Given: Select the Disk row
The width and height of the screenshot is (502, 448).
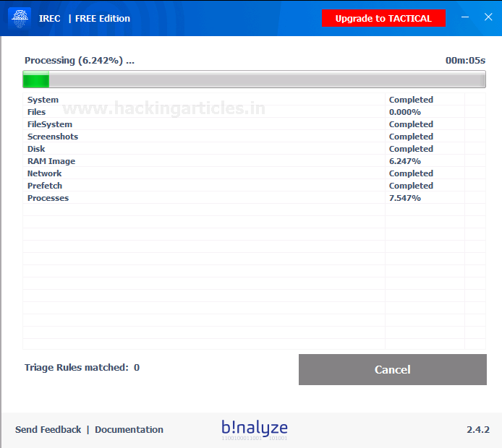Looking at the screenshot, I should (254, 149).
